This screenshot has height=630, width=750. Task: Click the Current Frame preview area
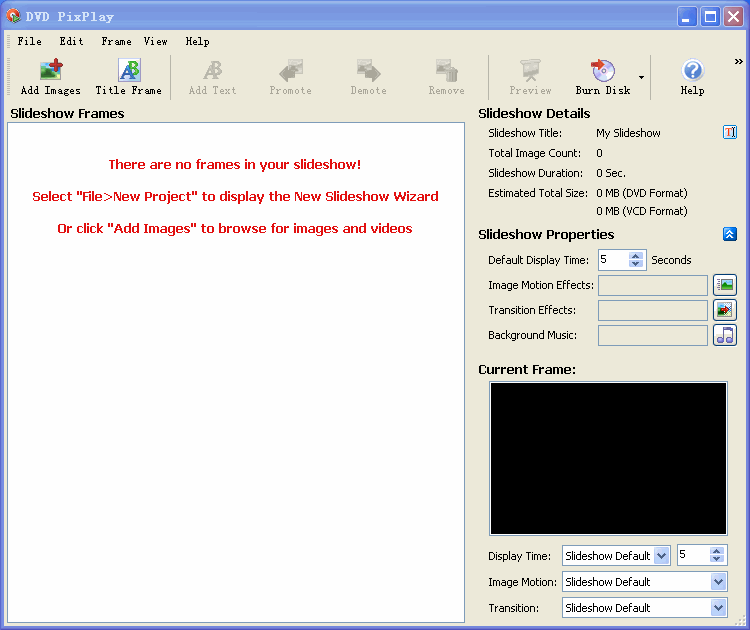click(x=608, y=458)
